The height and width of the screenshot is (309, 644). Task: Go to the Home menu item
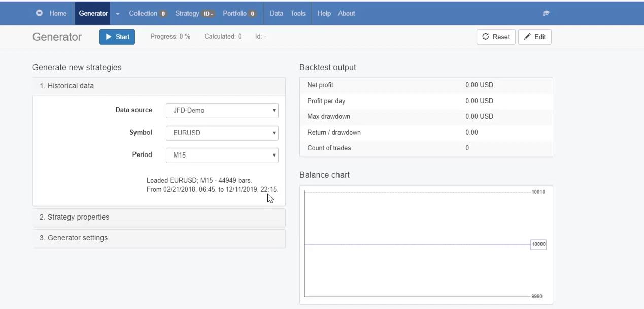point(58,14)
